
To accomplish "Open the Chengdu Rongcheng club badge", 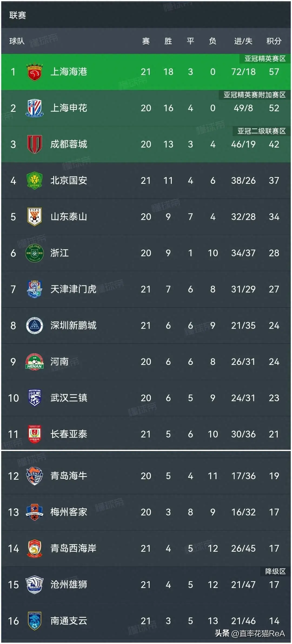I will click(35, 144).
